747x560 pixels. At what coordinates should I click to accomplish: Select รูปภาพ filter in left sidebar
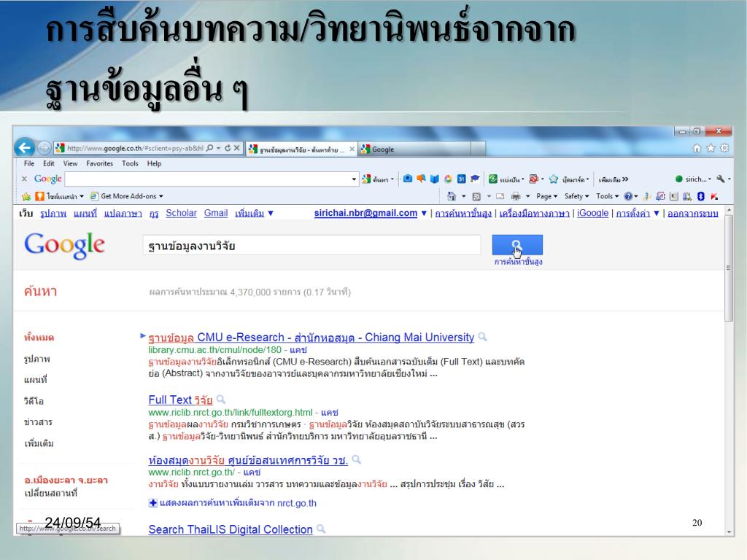pos(36,359)
